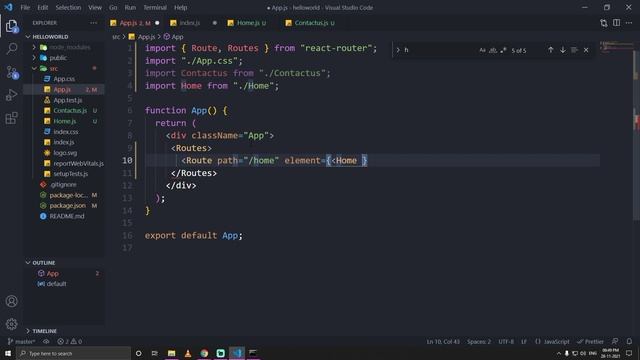
Task: Open the Manage gear icon
Action: [11, 324]
